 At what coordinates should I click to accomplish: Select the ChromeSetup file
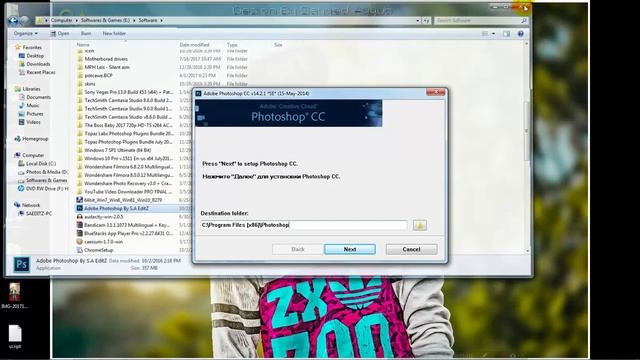98,250
